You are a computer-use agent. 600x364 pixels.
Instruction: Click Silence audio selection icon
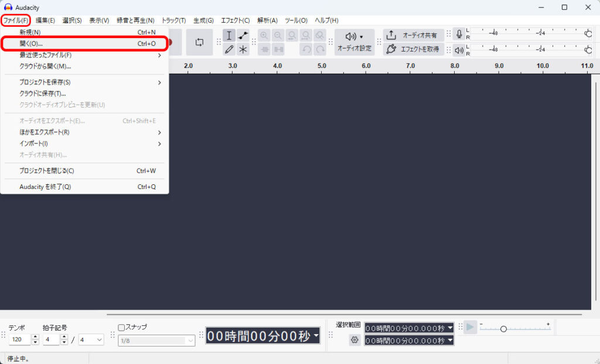pyautogui.click(x=278, y=49)
